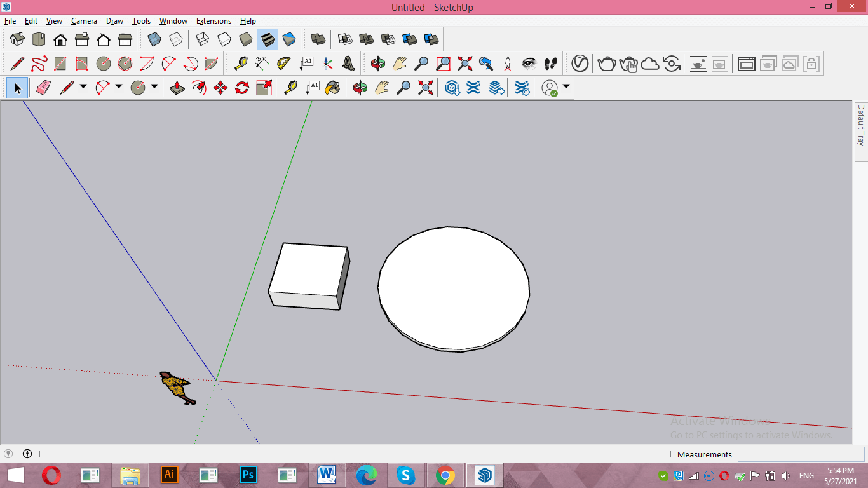Toggle Back Edges display style

pos(176,39)
